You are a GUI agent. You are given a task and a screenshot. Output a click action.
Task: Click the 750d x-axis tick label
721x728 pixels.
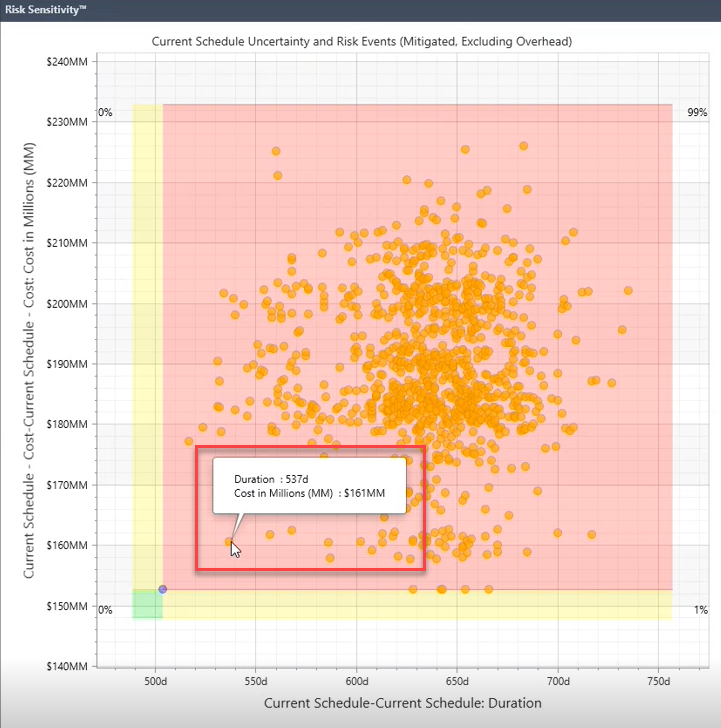(657, 680)
